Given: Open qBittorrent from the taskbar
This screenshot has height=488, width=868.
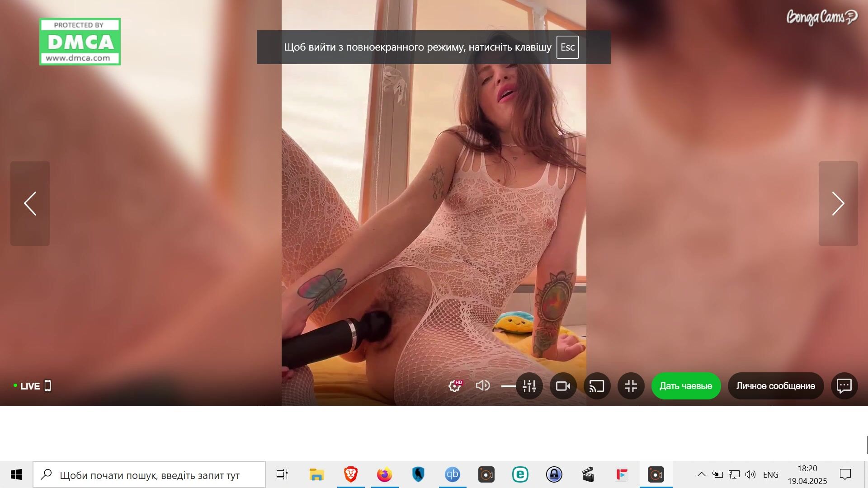Looking at the screenshot, I should [x=453, y=474].
